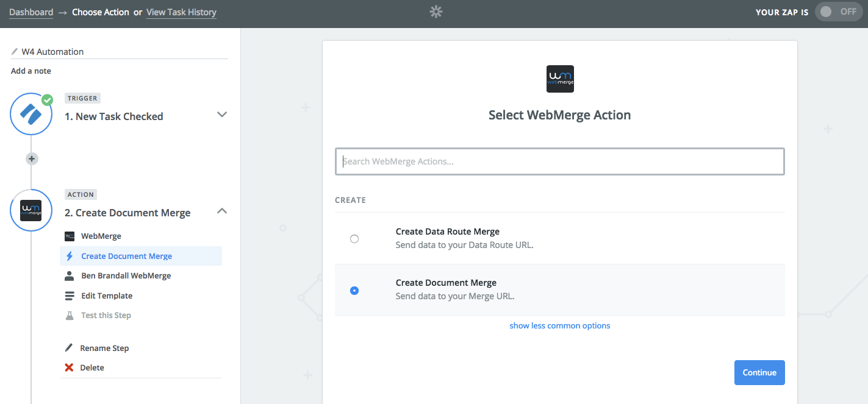Expand the New Task Checked trigger step
This screenshot has height=404, width=868.
[x=222, y=115]
